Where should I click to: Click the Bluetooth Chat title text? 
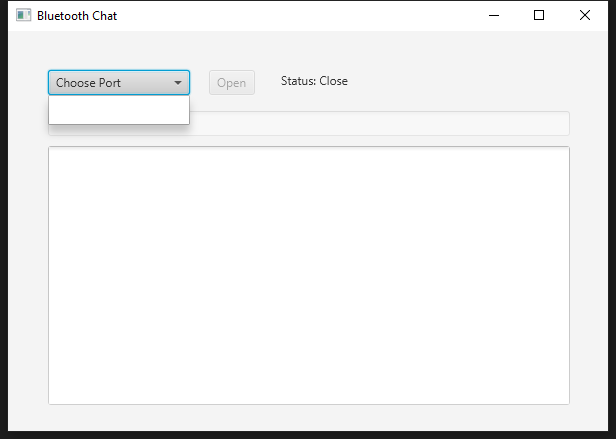(x=77, y=16)
